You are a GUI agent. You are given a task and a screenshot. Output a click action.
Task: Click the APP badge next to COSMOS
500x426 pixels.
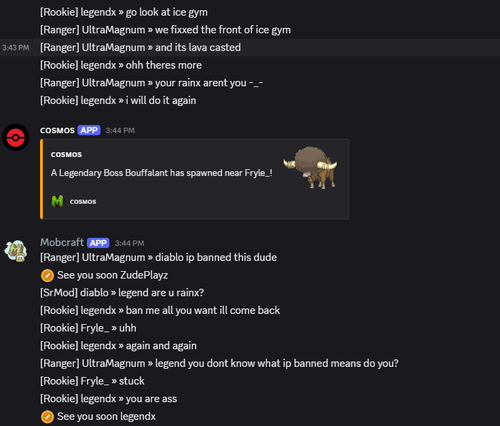pos(89,130)
